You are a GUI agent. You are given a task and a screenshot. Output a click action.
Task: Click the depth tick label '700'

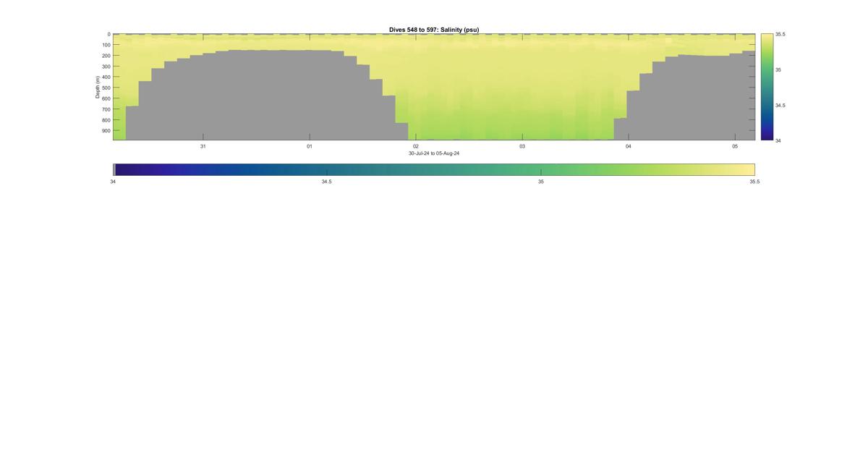pos(106,109)
